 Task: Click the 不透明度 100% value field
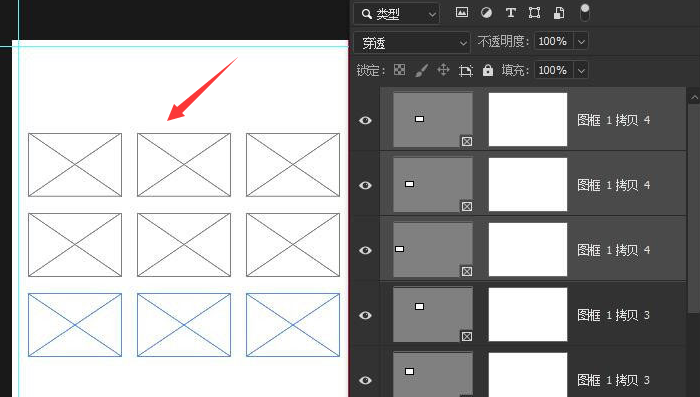pyautogui.click(x=554, y=42)
